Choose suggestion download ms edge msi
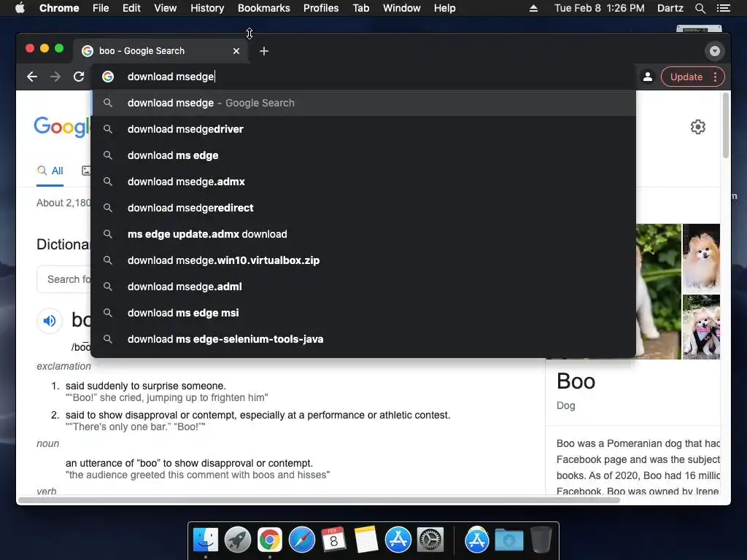The image size is (747, 560). coord(363,312)
